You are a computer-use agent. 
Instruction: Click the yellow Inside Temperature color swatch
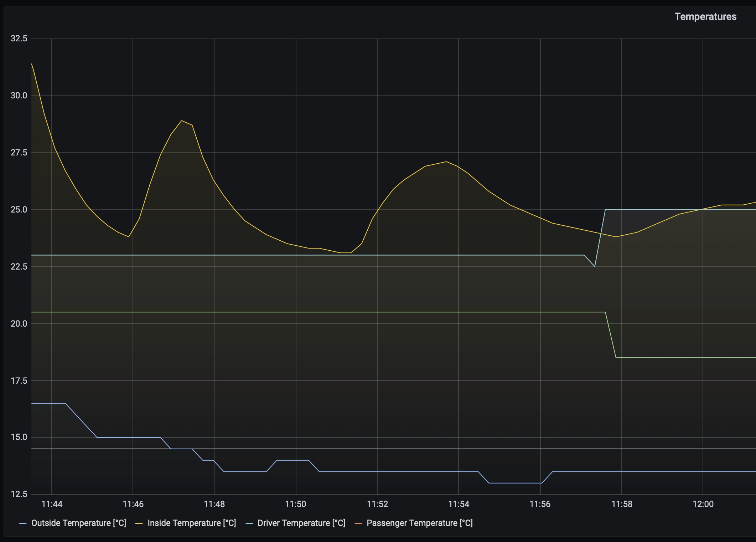(139, 523)
